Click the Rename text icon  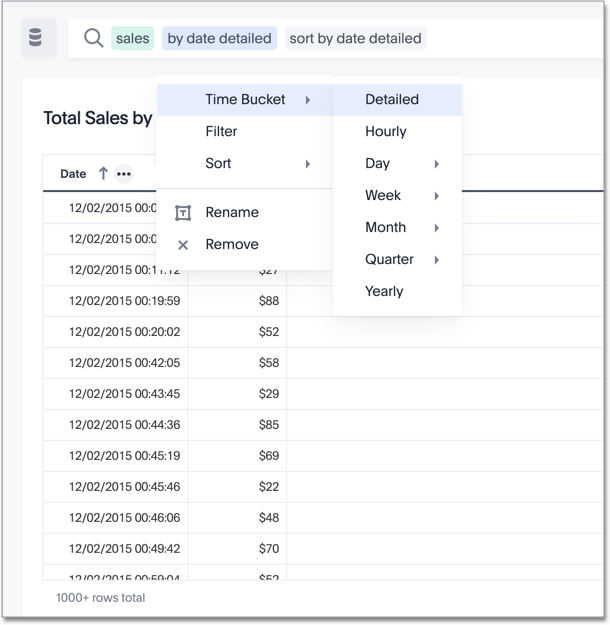pyautogui.click(x=183, y=213)
